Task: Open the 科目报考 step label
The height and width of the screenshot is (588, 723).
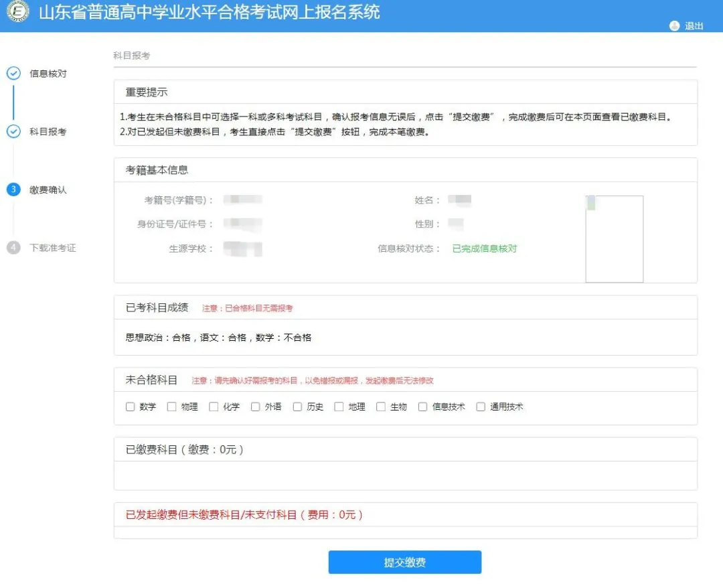Action: [x=48, y=131]
